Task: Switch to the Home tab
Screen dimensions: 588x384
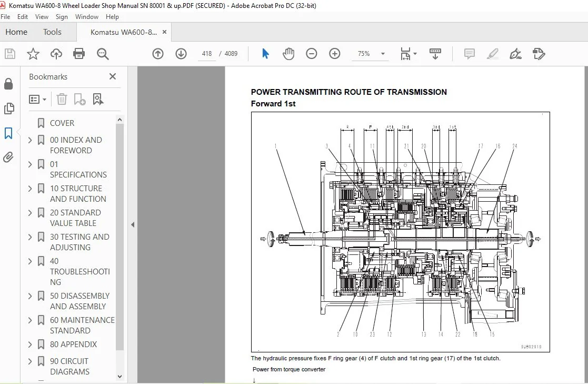Action: click(16, 32)
